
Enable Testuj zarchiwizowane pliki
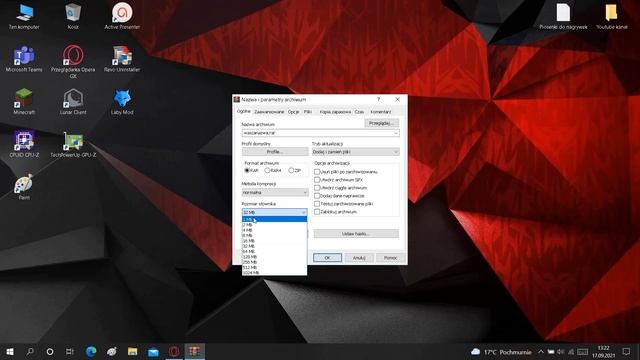pos(317,204)
